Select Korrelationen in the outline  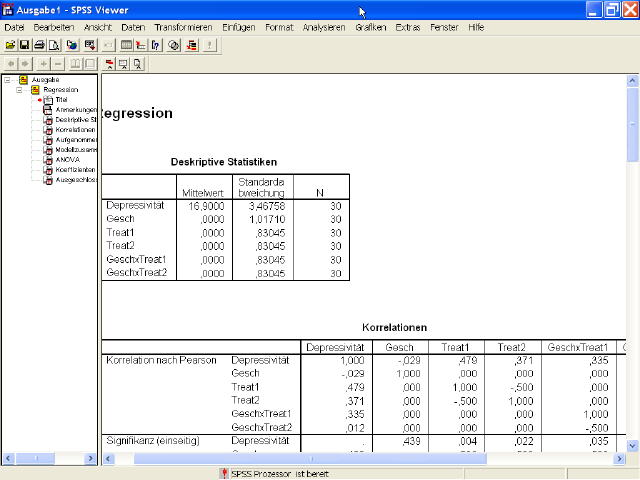[x=75, y=129]
